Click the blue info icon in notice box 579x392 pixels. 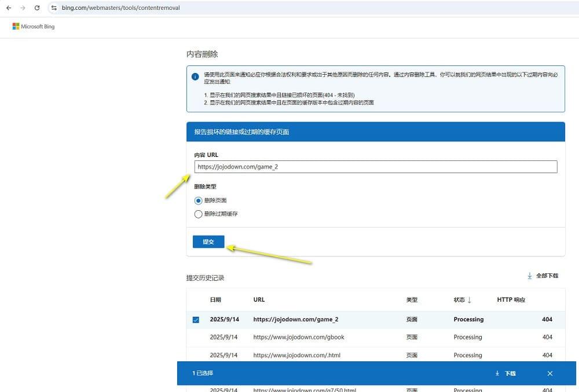tap(195, 76)
